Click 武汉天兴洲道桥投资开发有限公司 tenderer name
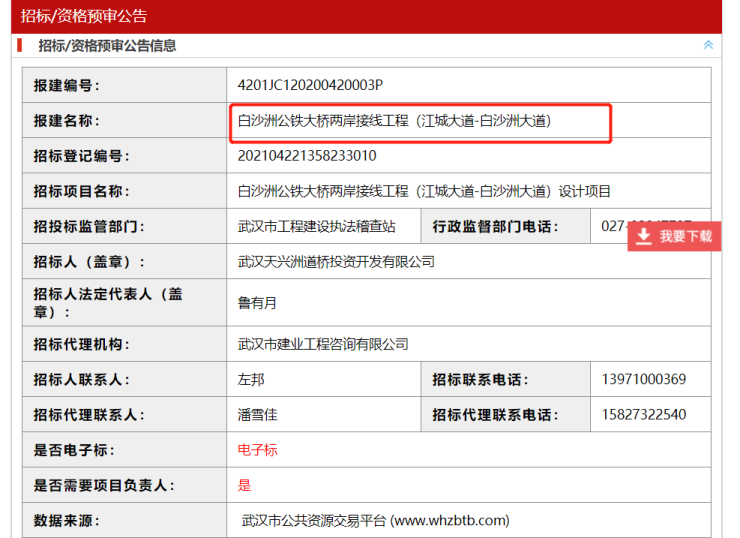 (x=336, y=261)
